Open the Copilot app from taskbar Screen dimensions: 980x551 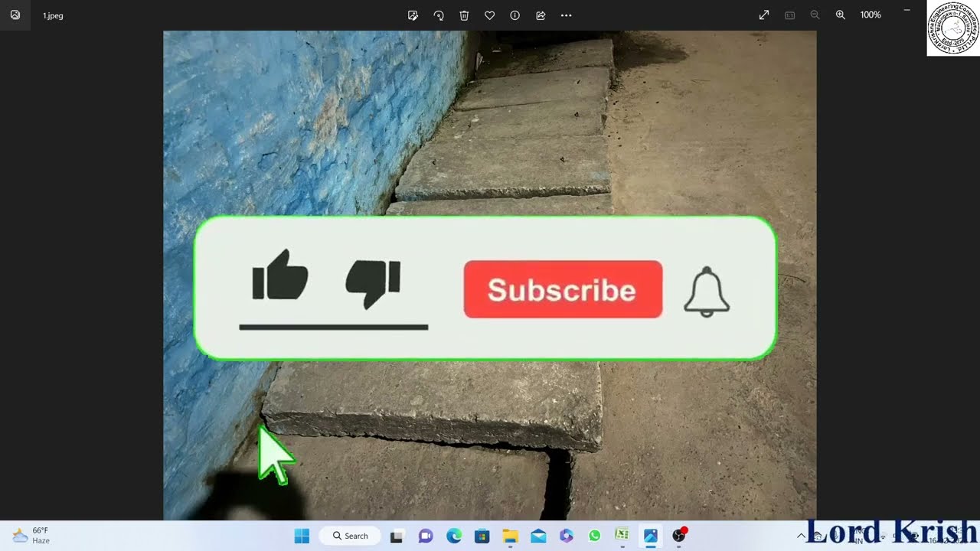coord(567,536)
